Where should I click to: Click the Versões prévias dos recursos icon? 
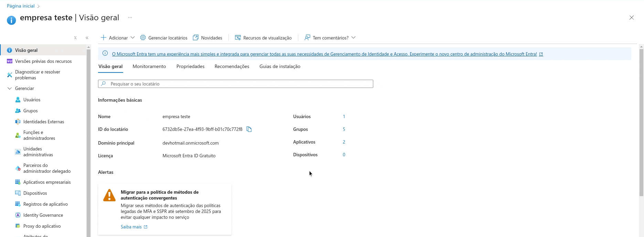click(10, 61)
